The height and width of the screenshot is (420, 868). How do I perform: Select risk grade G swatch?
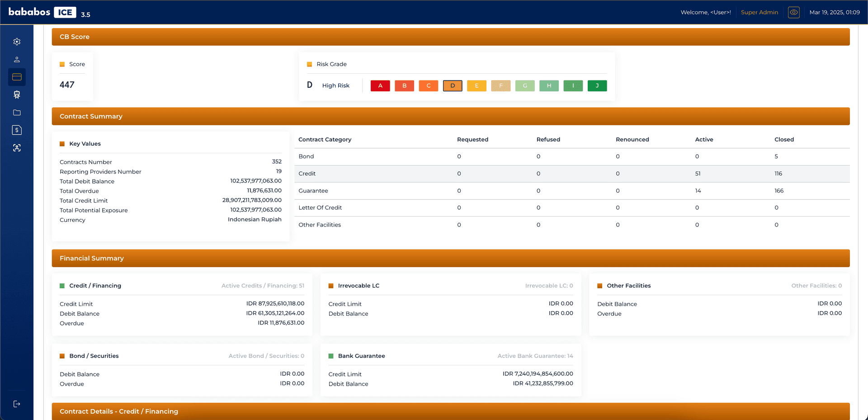tap(525, 86)
